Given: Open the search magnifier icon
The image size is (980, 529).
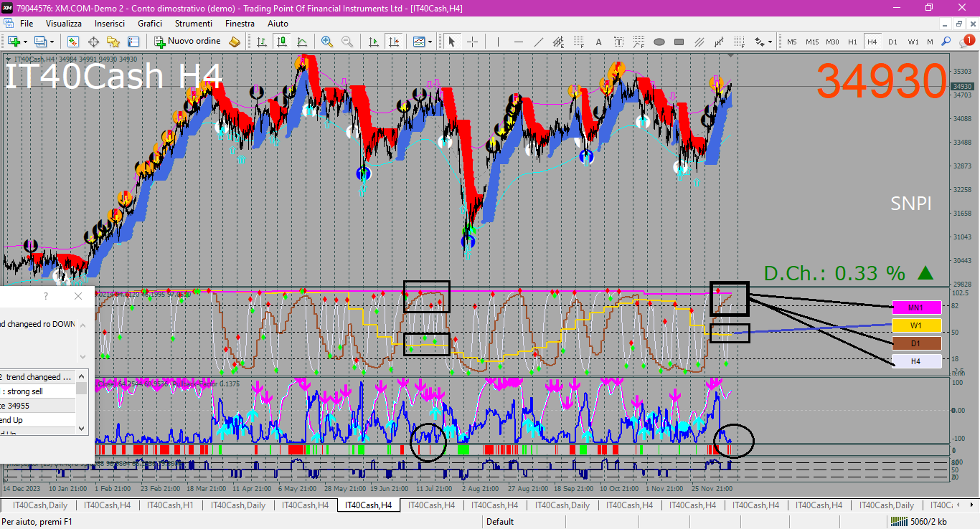Looking at the screenshot, I should click(x=946, y=42).
